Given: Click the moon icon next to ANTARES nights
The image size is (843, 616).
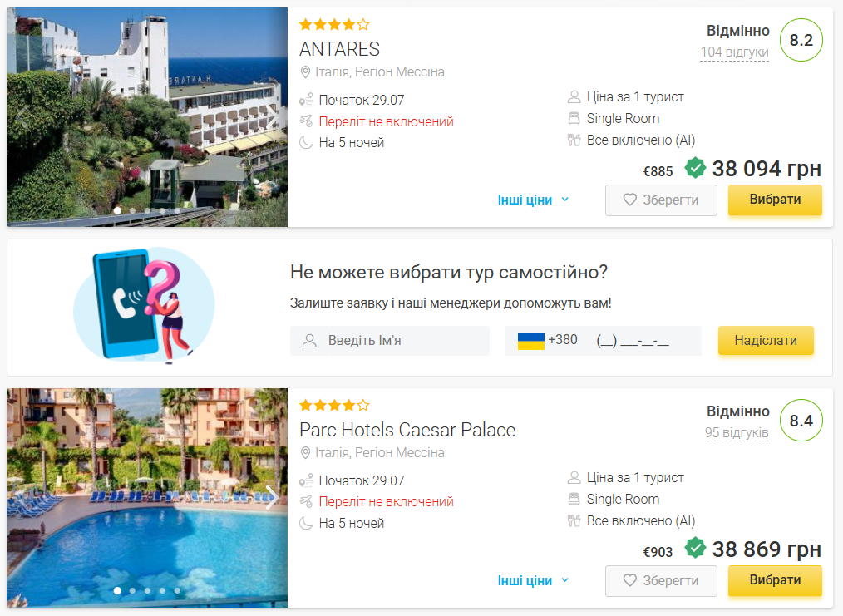Looking at the screenshot, I should tap(306, 142).
